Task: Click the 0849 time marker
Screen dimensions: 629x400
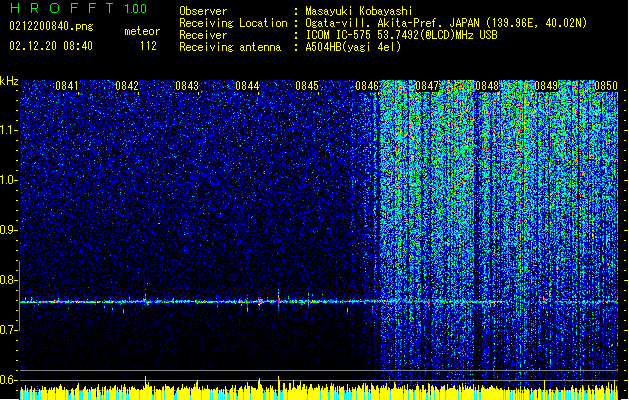Action: coord(546,86)
